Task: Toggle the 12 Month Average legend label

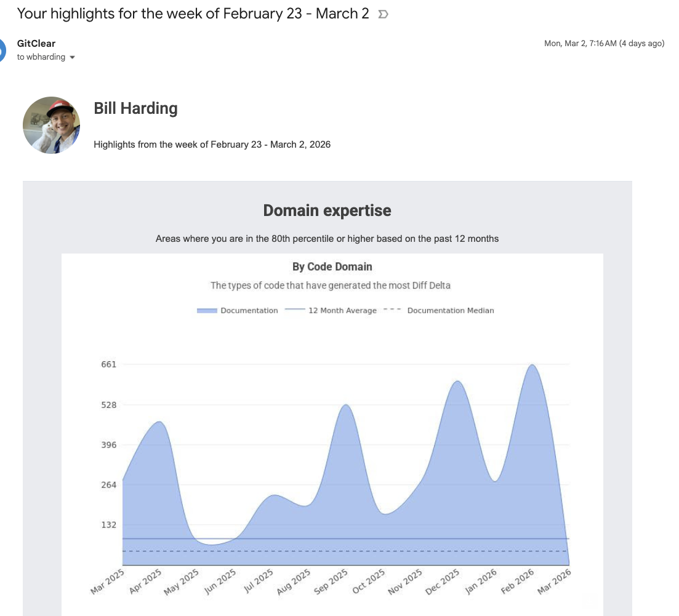Action: (x=342, y=310)
